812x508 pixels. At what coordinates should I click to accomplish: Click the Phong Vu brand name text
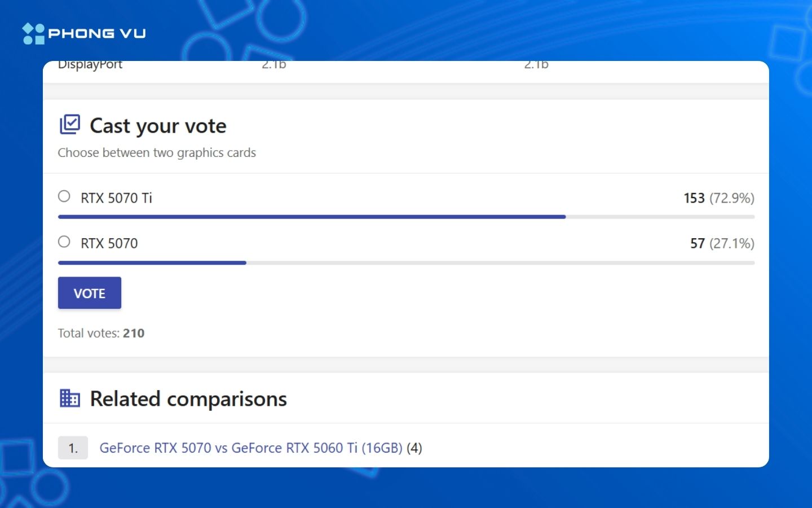(x=97, y=34)
